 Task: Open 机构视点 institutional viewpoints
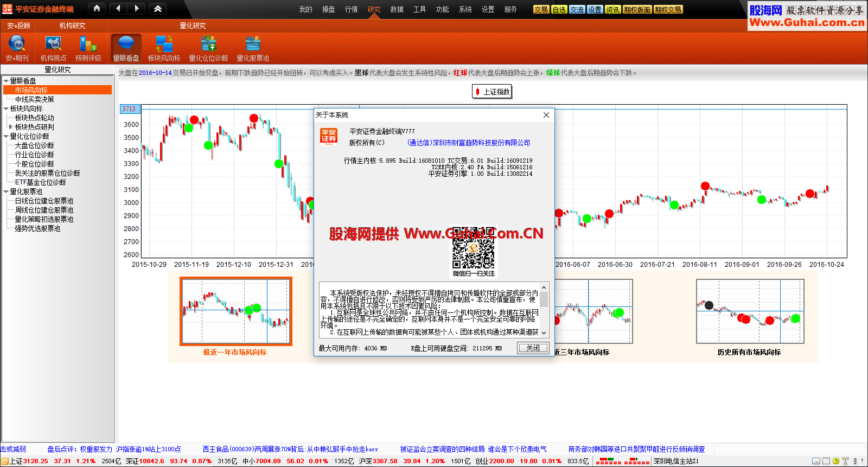tap(53, 48)
